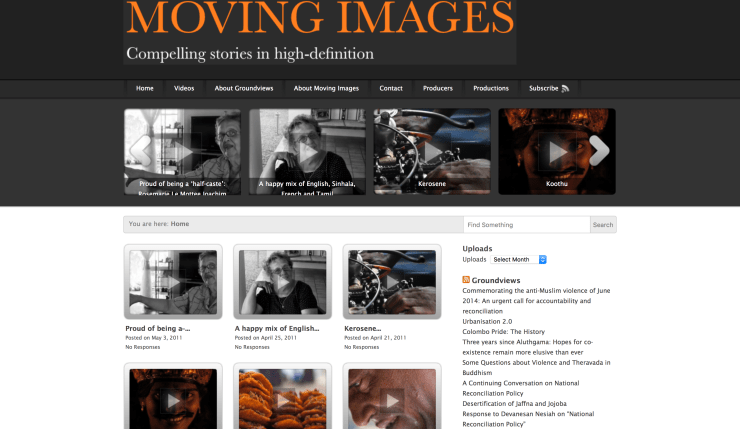Open 'Urbanisation 2.0' article

point(487,321)
